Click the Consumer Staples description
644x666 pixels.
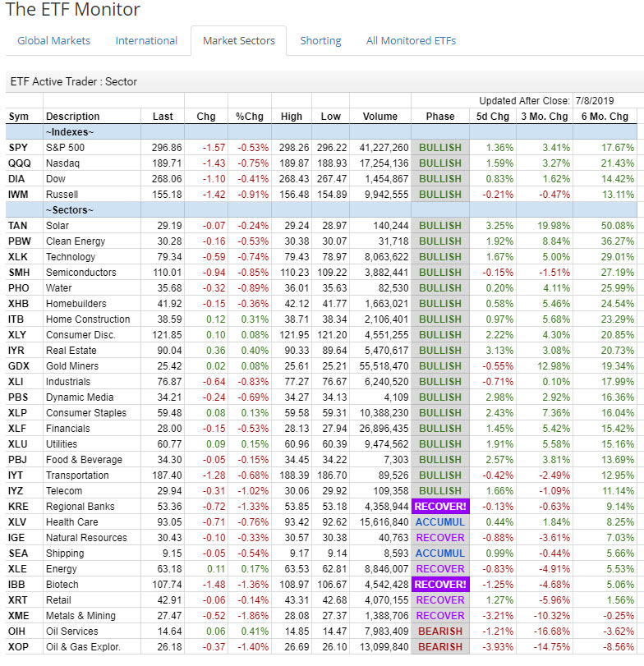pyautogui.click(x=86, y=413)
